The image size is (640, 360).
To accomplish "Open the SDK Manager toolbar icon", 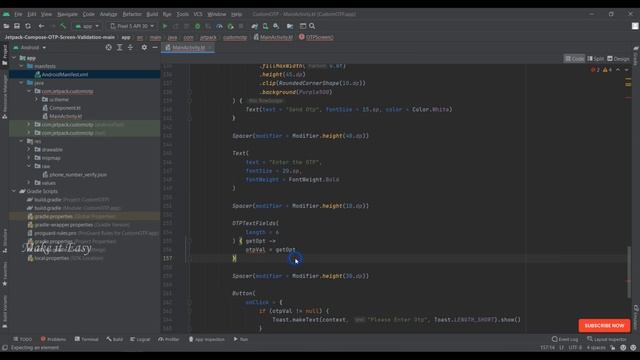I will pos(276,26).
